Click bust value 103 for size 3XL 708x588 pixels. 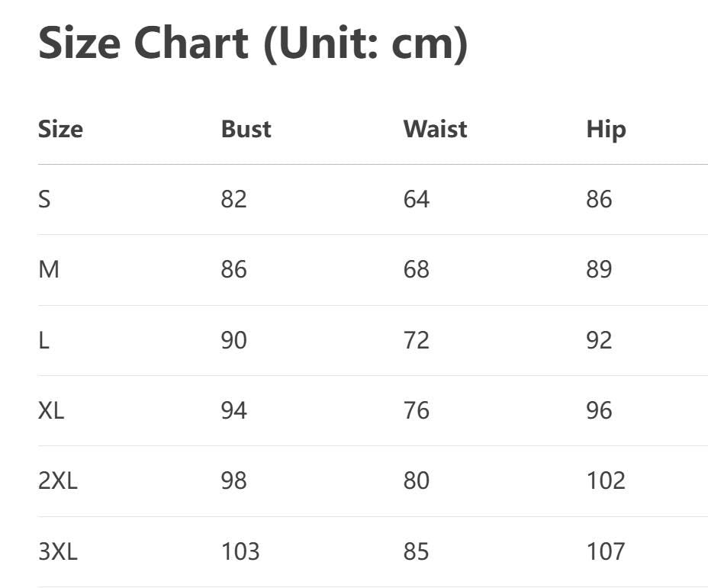[240, 551]
